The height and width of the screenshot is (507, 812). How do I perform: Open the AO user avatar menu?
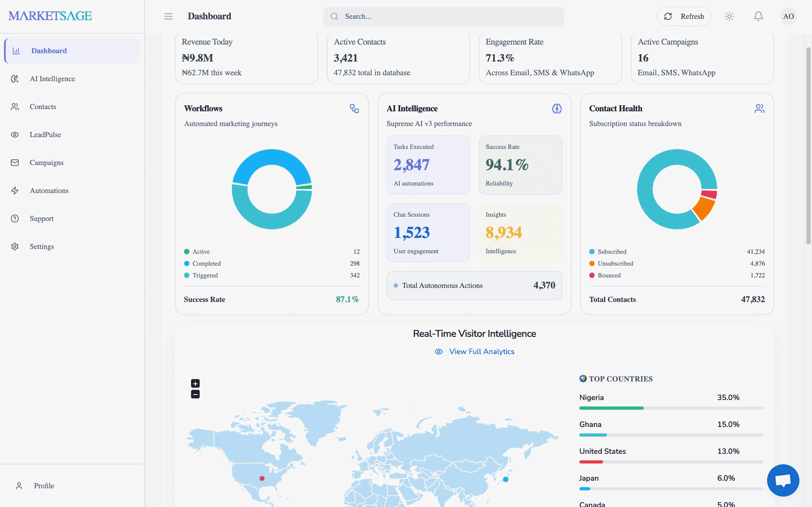click(x=788, y=16)
